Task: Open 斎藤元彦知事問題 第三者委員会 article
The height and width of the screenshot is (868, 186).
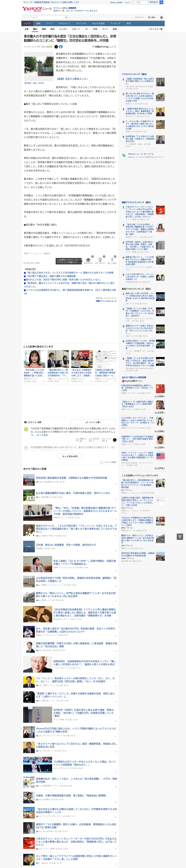Action: 76,645
